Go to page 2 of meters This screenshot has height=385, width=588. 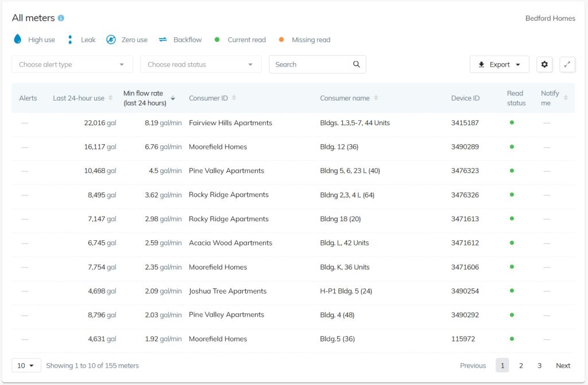point(521,365)
